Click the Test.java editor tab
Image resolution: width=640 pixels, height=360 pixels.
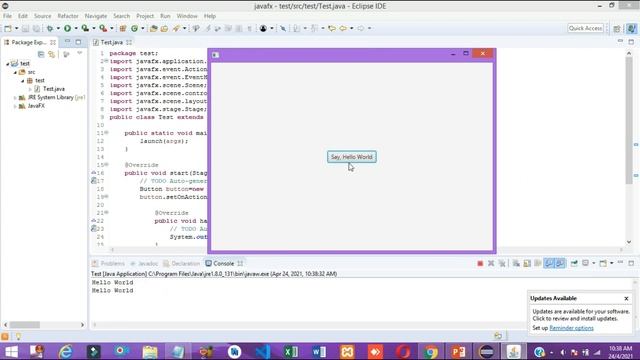(x=111, y=42)
